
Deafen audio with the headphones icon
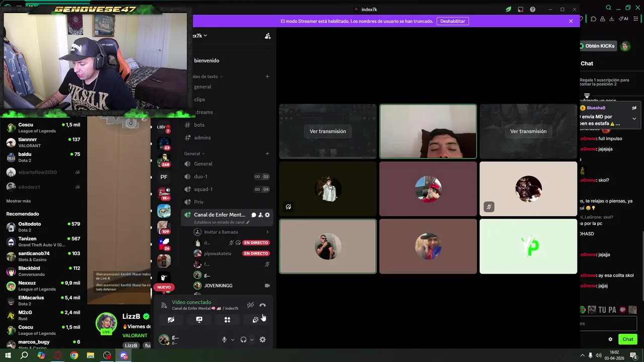point(244,339)
